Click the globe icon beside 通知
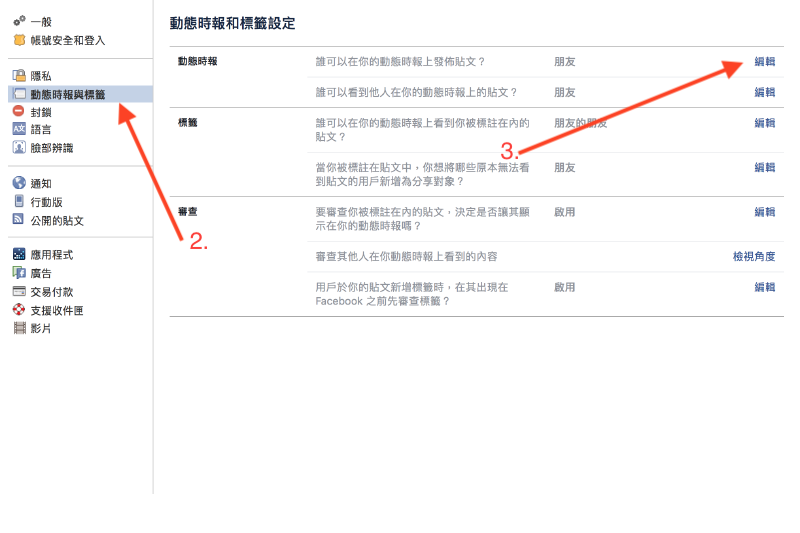The height and width of the screenshot is (533, 800). [19, 183]
